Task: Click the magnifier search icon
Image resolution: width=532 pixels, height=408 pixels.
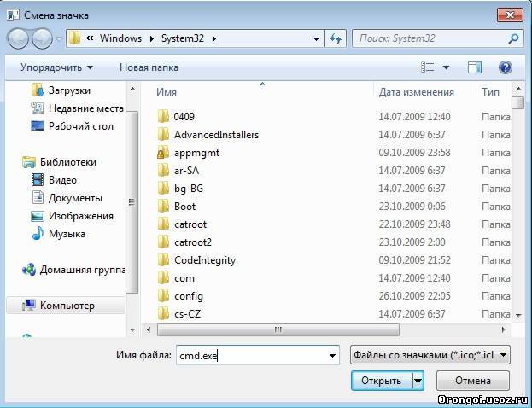Action: [514, 38]
